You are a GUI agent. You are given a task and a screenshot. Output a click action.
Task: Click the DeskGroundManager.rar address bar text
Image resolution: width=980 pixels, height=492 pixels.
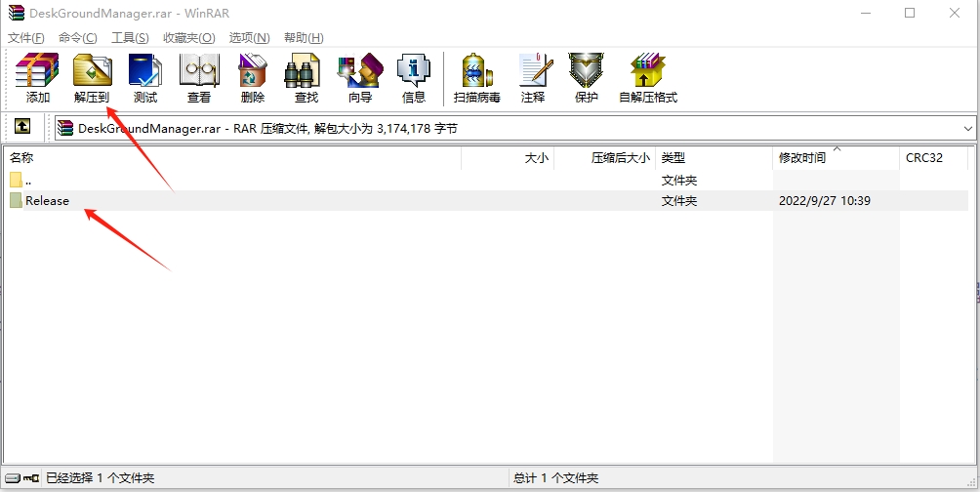tap(267, 129)
